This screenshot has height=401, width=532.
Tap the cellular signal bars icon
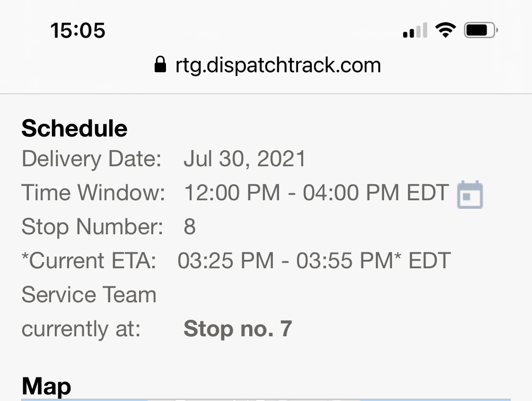(x=414, y=29)
